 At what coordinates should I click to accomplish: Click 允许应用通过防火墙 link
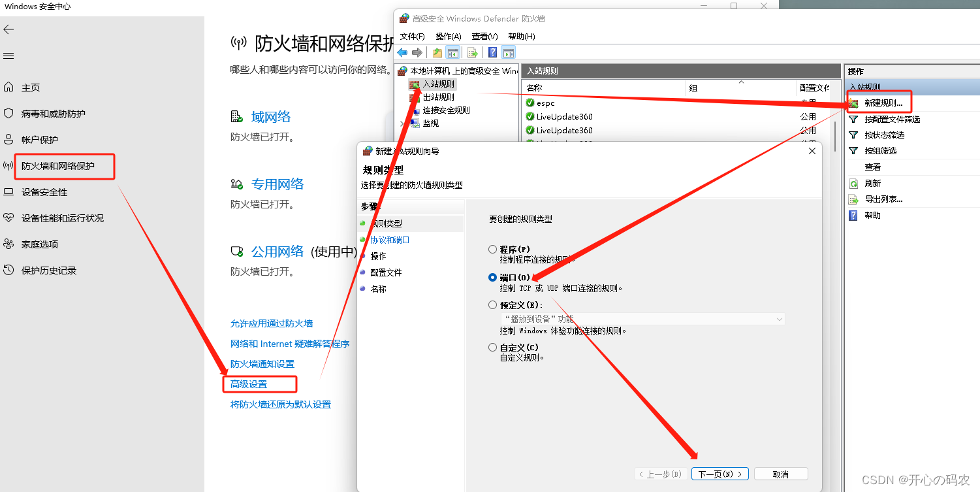pyautogui.click(x=272, y=323)
